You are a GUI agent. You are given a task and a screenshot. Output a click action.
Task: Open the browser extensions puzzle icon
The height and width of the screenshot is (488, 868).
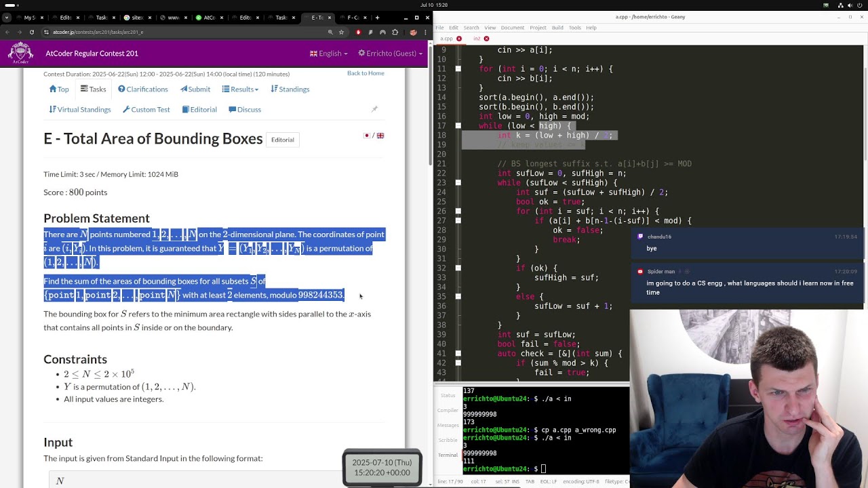click(394, 32)
